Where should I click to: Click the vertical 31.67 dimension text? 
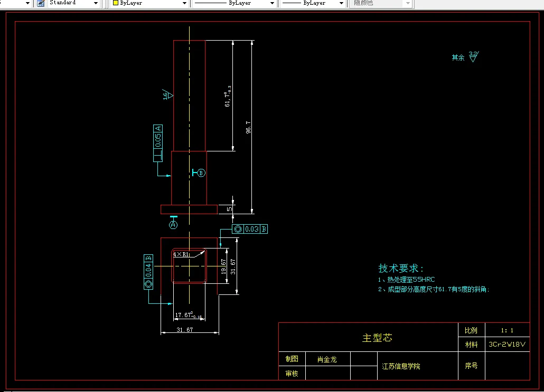tap(233, 266)
